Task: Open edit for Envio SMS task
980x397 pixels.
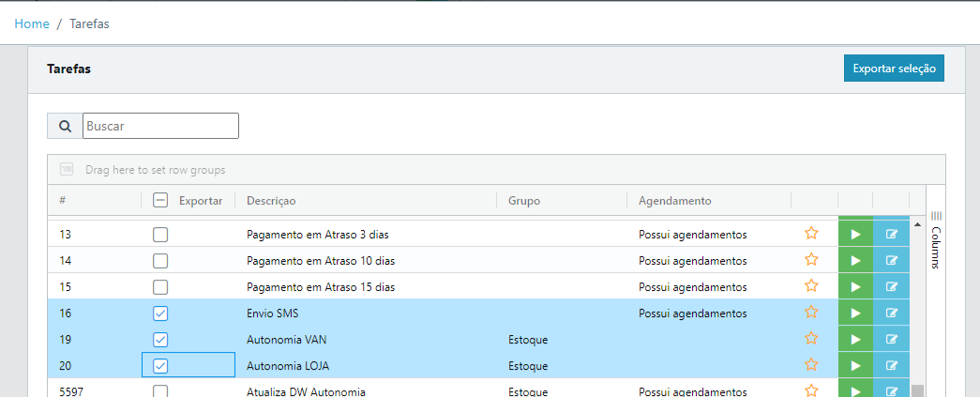Action: (891, 313)
